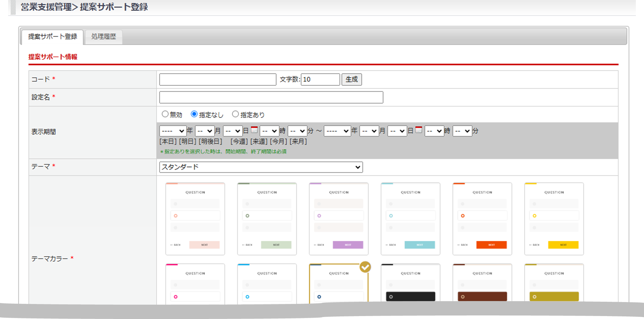The image size is (644, 319).
Task: Select the 提案サポート登録 tab
Action: point(52,36)
